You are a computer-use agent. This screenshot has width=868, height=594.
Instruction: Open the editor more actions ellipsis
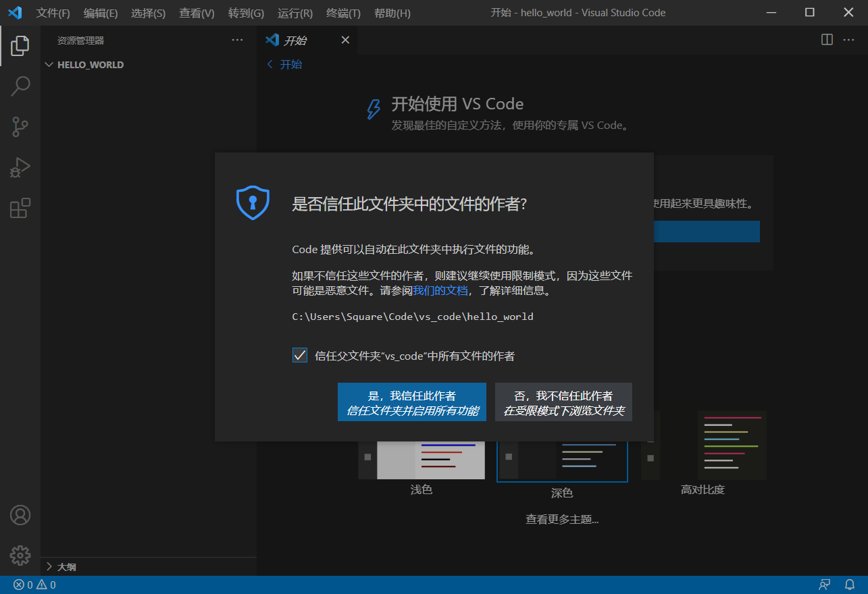pyautogui.click(x=849, y=40)
